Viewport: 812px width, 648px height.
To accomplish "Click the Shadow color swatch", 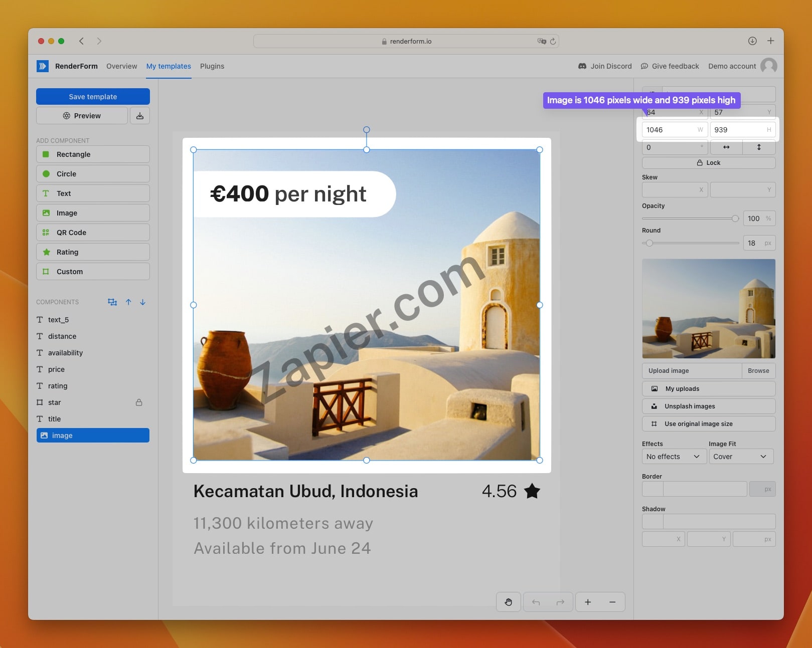I will (x=653, y=522).
